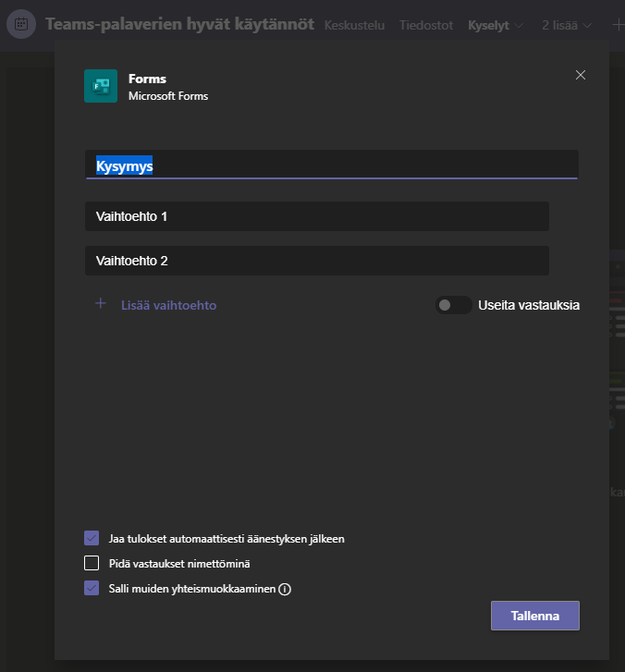Select the Vaihtoehto 1 input field
Screen dimensions: 625x672
(317, 216)
